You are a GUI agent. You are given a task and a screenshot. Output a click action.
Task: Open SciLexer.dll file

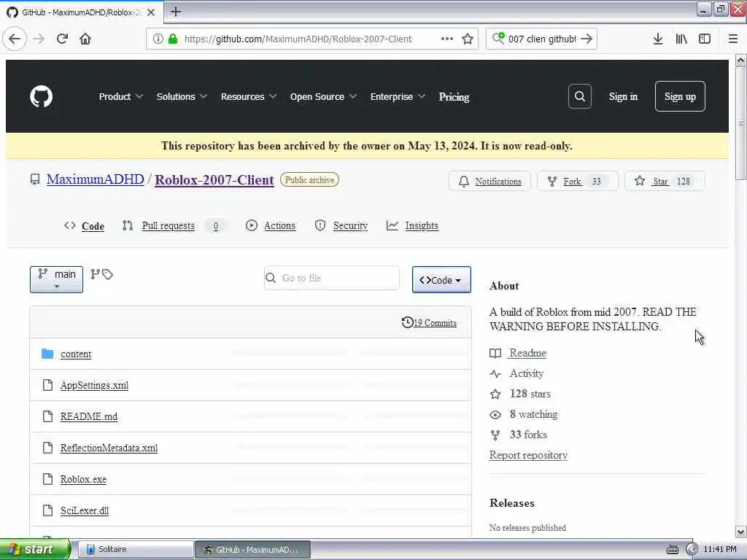pos(85,510)
